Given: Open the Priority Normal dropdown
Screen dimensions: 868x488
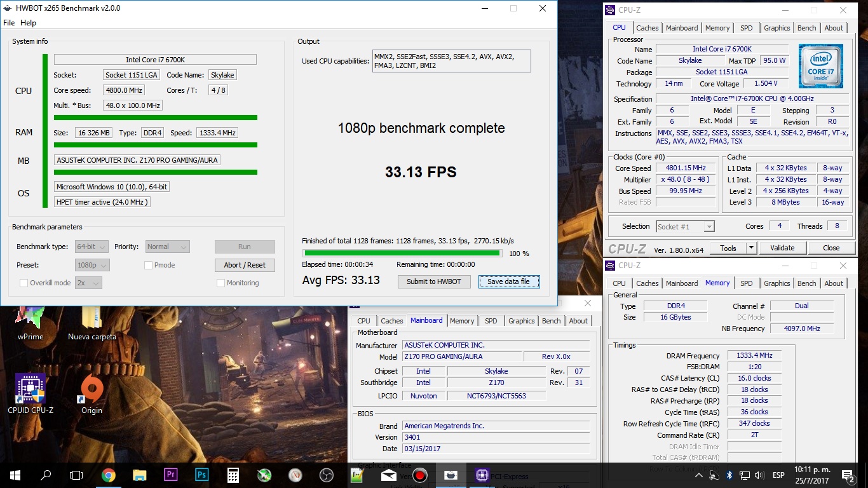Looking at the screenshot, I should [168, 247].
